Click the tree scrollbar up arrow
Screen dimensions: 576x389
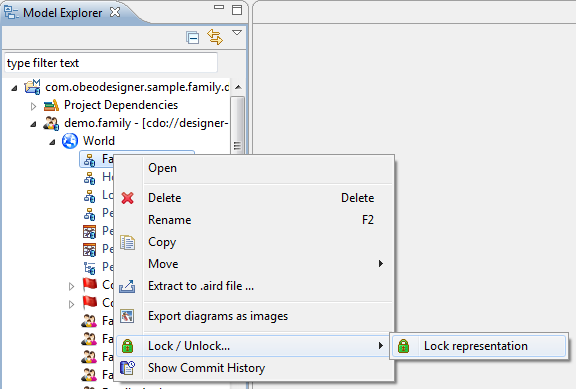coord(238,87)
